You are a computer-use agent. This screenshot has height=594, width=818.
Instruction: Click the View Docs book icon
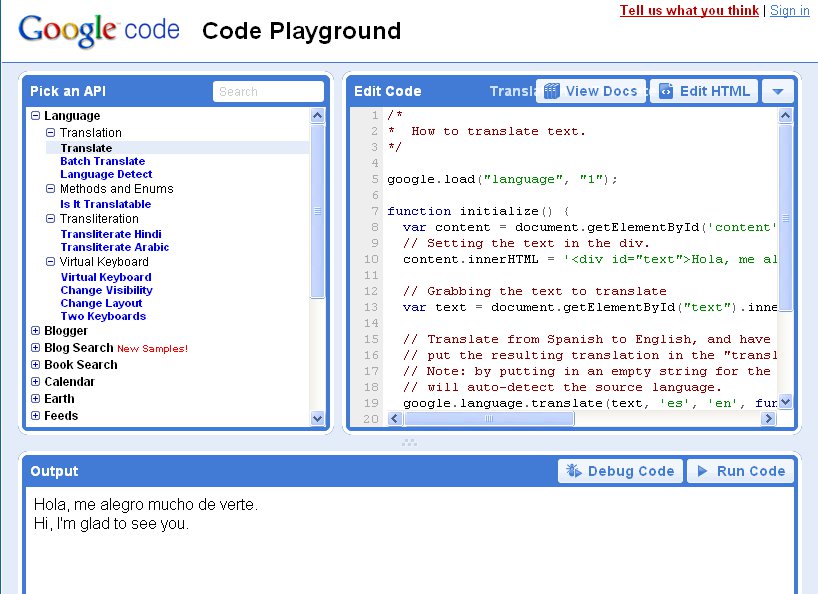click(x=551, y=91)
